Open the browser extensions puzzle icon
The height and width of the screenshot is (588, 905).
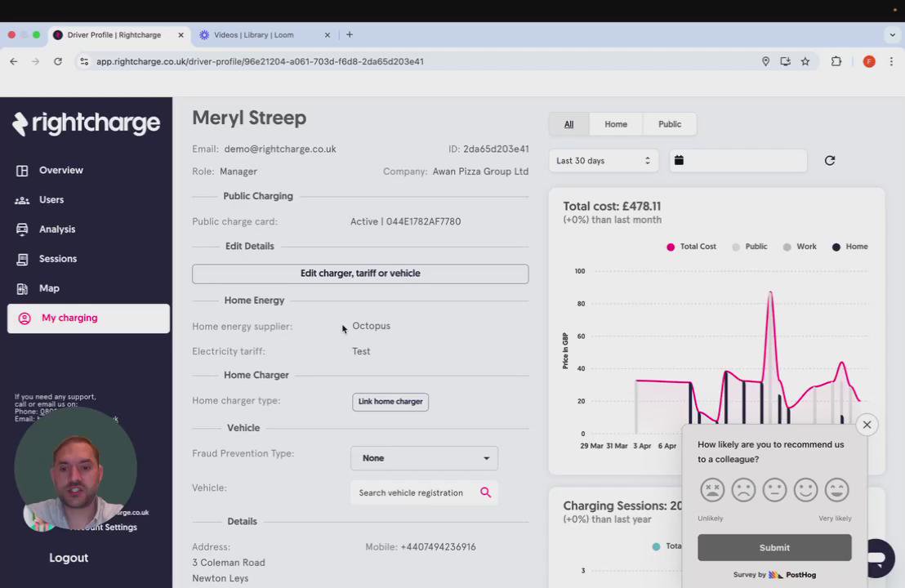pos(836,61)
